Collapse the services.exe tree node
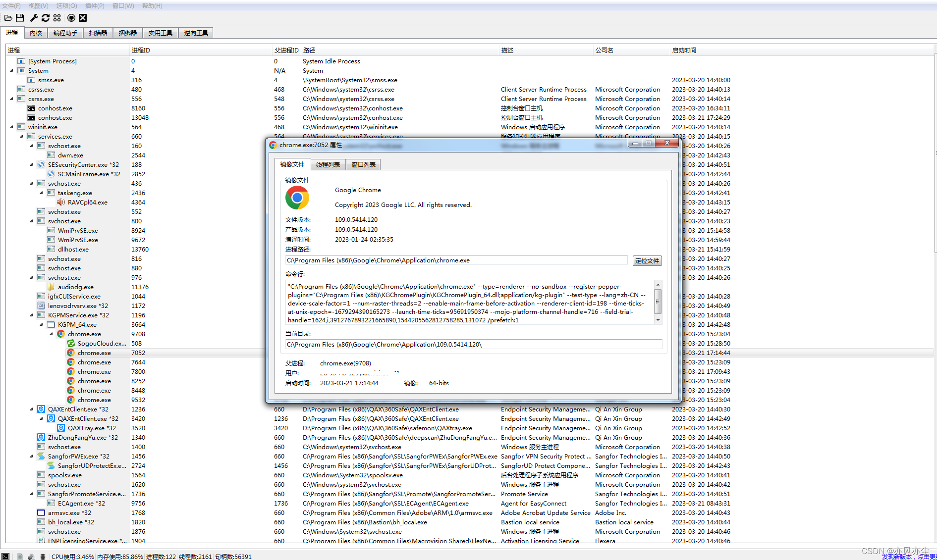937x560 pixels. point(22,136)
